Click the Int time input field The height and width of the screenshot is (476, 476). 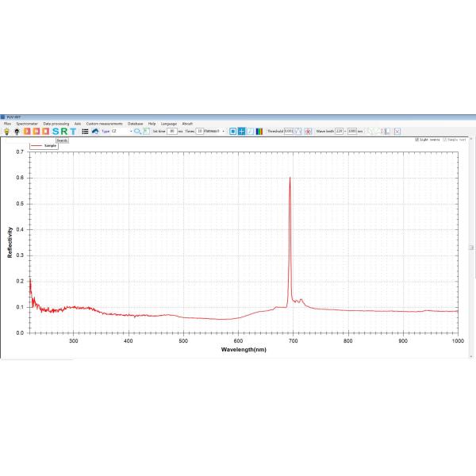click(172, 131)
